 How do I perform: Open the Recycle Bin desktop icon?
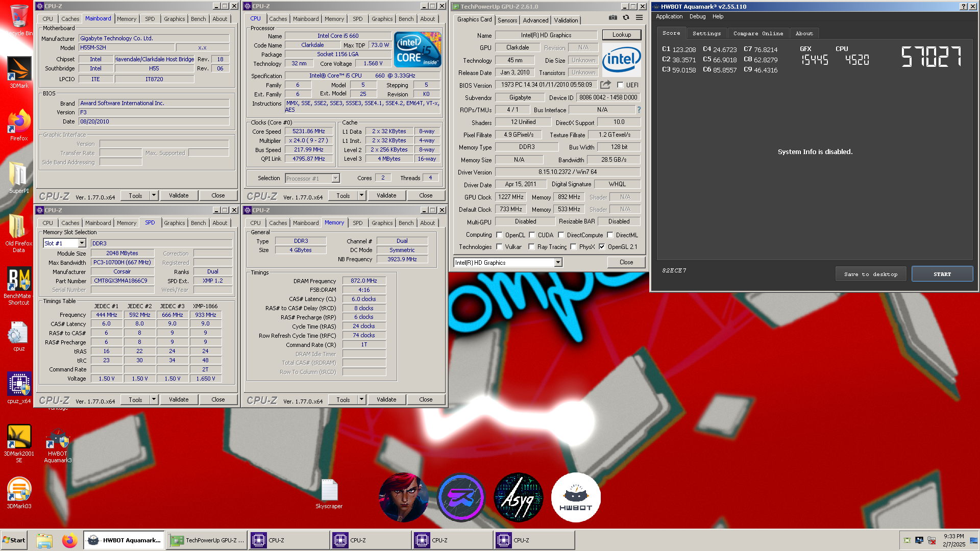click(x=19, y=19)
